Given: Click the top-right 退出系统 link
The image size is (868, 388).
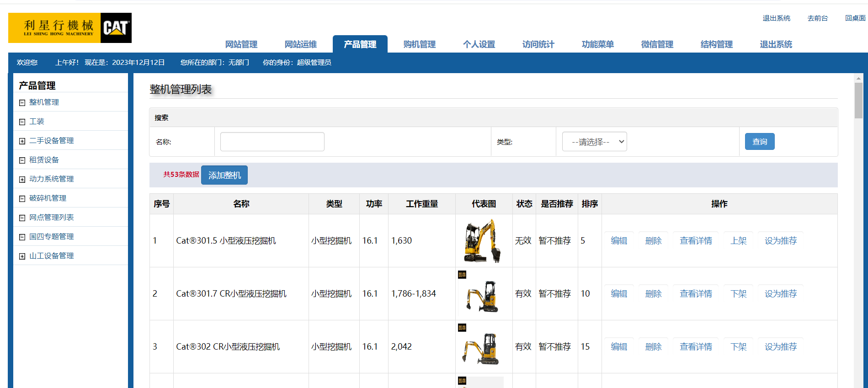Looking at the screenshot, I should tap(777, 18).
